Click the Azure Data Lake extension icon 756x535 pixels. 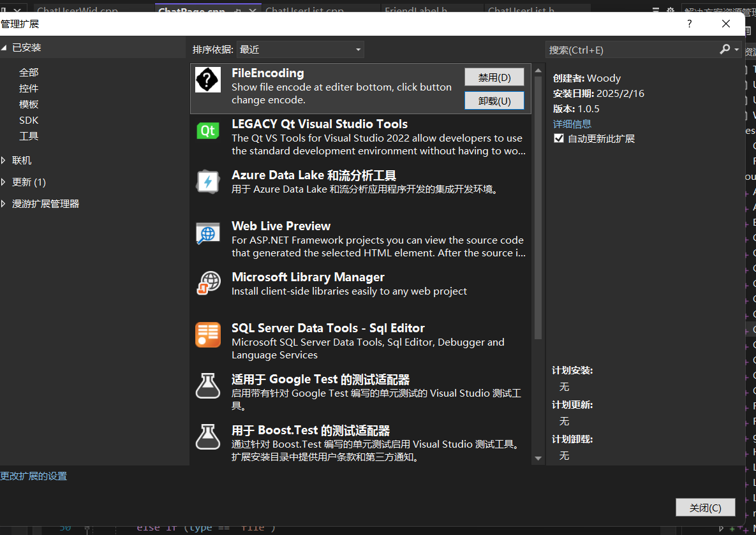pyautogui.click(x=208, y=182)
